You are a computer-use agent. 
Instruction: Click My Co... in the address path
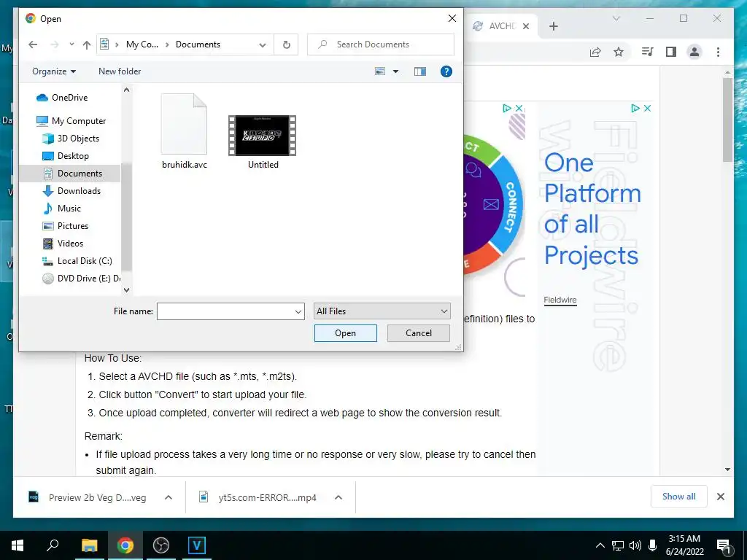(x=142, y=44)
